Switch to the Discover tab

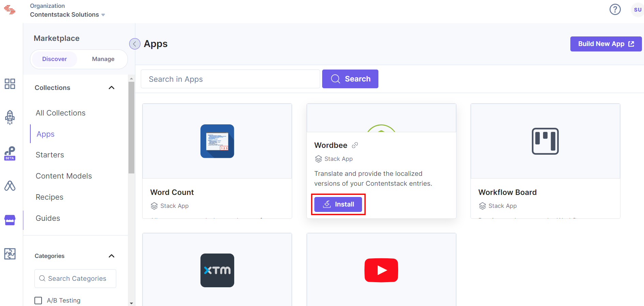point(55,59)
